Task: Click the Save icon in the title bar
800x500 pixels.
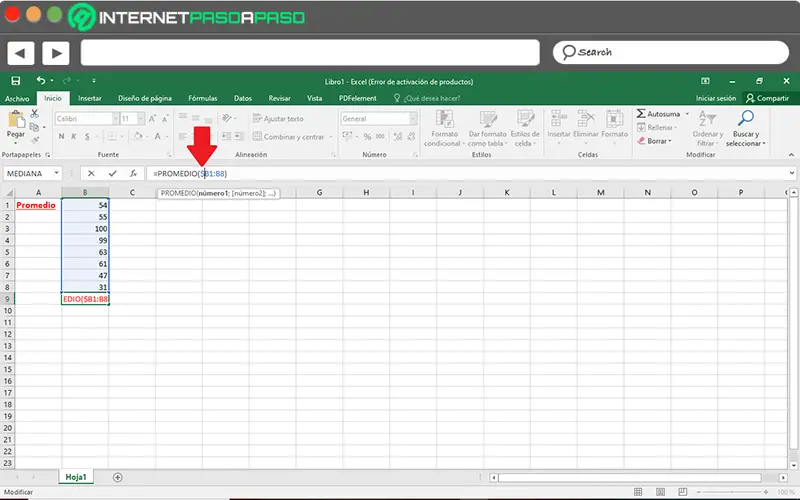Action: pyautogui.click(x=16, y=81)
